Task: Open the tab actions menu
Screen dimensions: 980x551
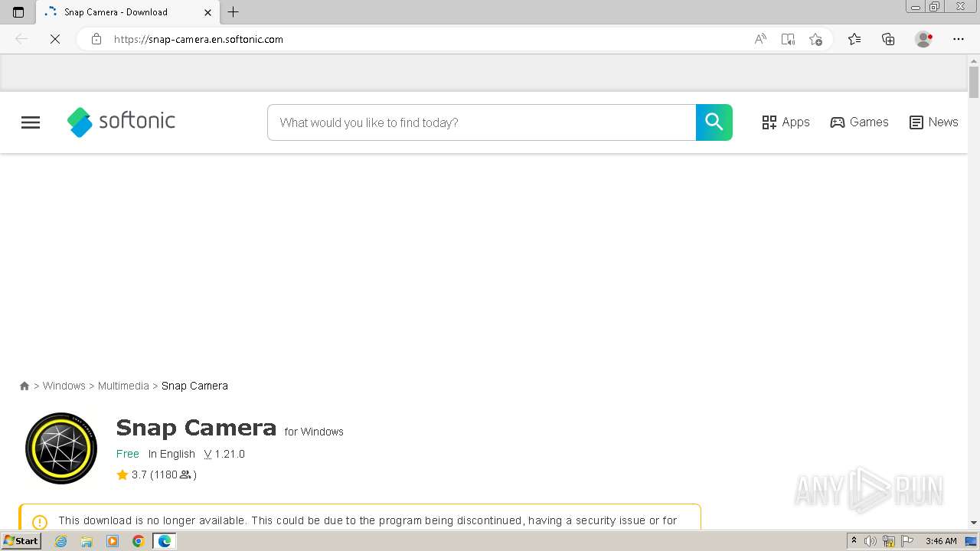Action: 18,12
